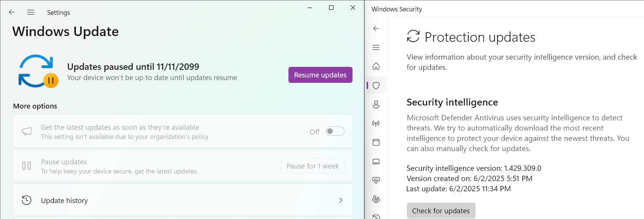Click Pause for 1 week button

313,166
